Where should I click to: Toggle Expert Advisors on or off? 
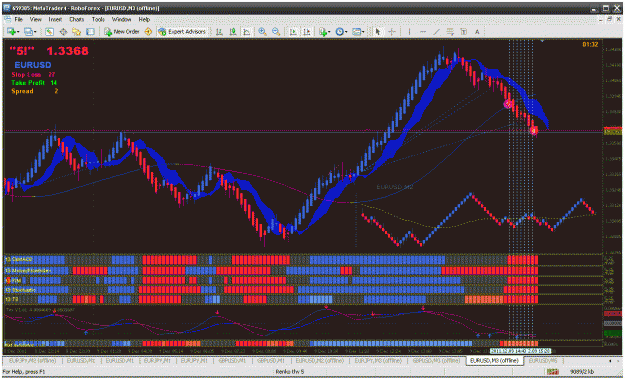pos(182,32)
